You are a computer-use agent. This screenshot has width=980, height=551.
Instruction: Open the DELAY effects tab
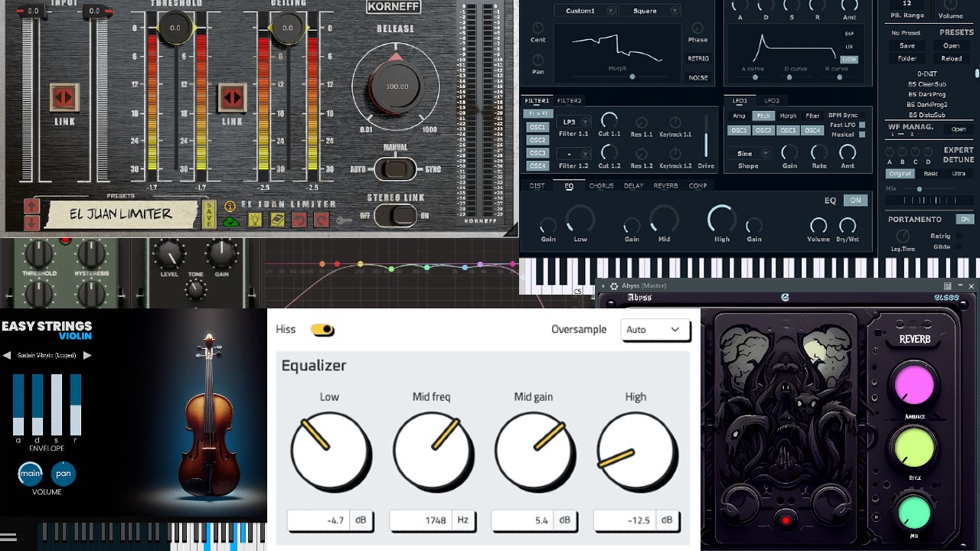click(x=633, y=186)
